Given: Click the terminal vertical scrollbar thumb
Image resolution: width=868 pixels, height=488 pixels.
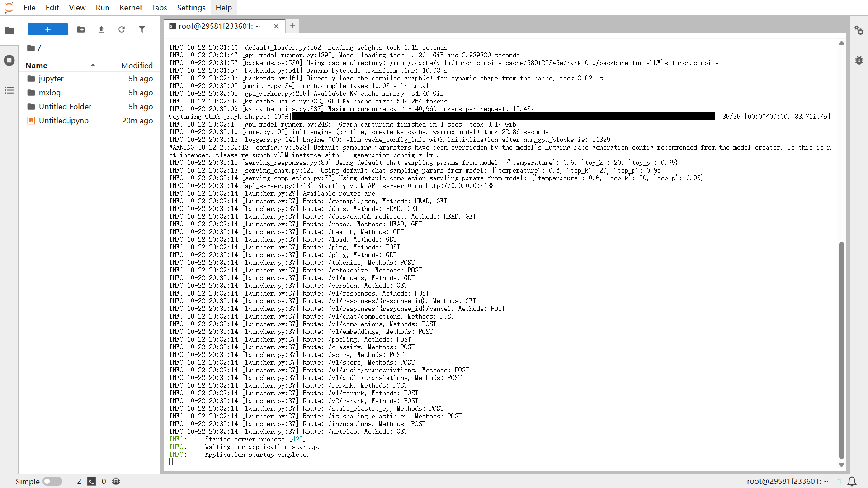Looking at the screenshot, I should [841, 350].
